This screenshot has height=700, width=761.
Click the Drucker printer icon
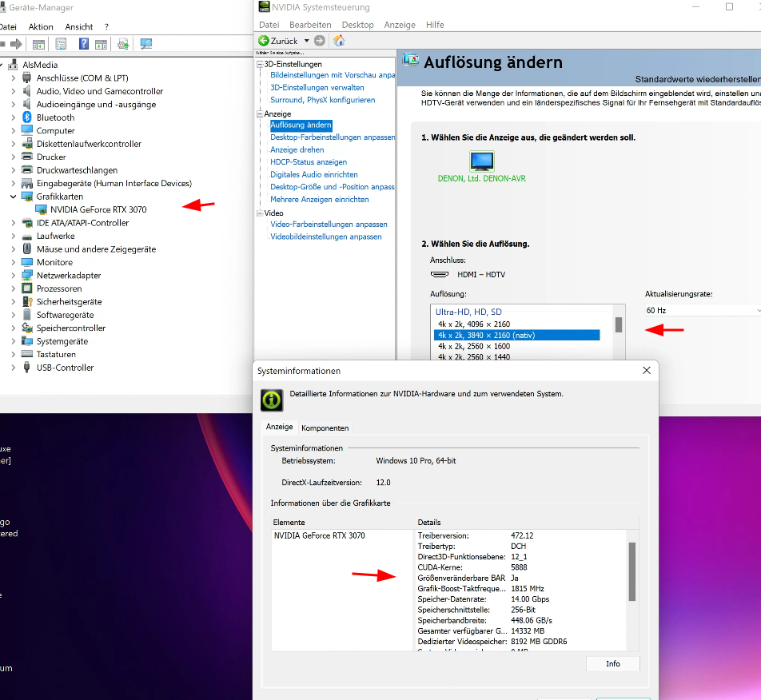(x=27, y=157)
